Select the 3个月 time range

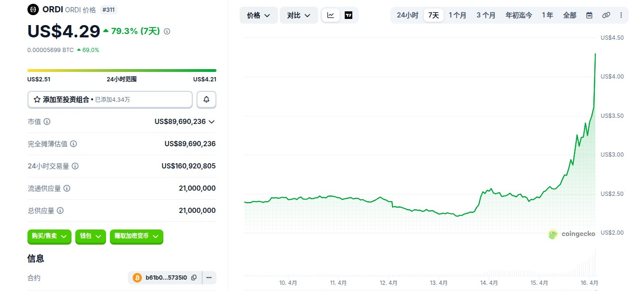point(486,15)
